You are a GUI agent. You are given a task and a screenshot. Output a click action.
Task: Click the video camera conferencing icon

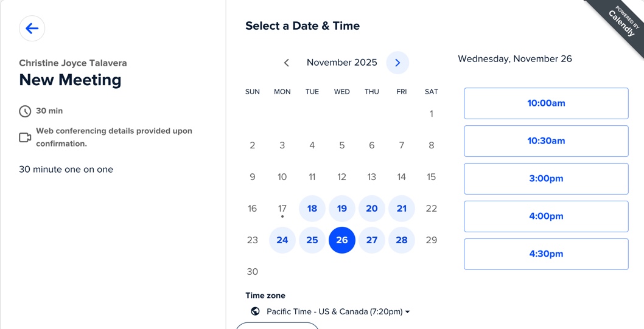(x=25, y=137)
